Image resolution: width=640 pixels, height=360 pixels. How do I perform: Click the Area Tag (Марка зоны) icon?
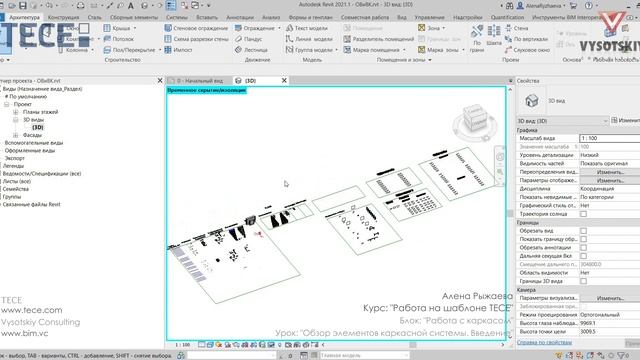[422, 50]
